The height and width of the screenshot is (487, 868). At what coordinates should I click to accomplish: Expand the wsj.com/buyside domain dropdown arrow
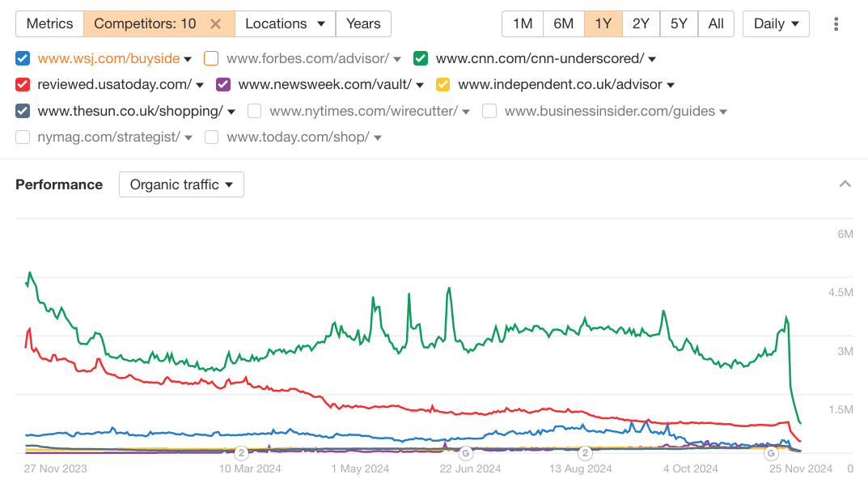pos(187,58)
